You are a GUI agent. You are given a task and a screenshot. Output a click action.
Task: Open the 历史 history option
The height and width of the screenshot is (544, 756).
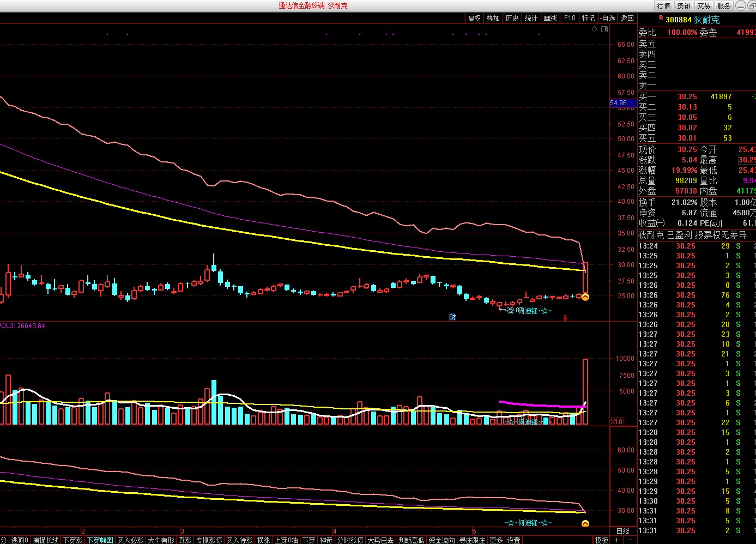(x=512, y=18)
